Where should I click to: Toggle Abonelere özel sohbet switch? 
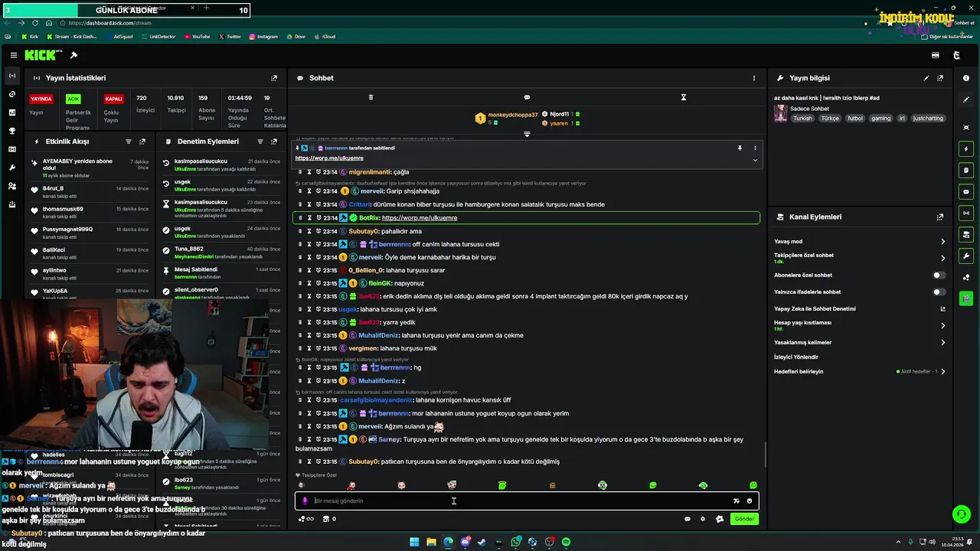[x=939, y=275]
